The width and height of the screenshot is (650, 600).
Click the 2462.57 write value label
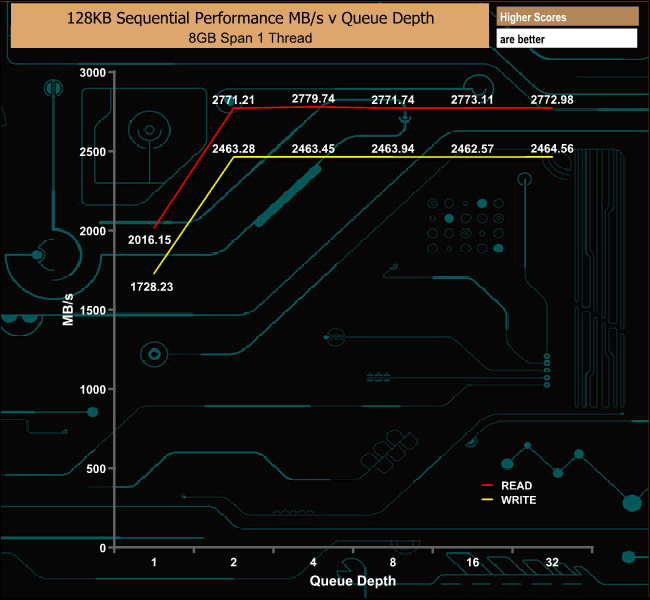[x=472, y=148]
